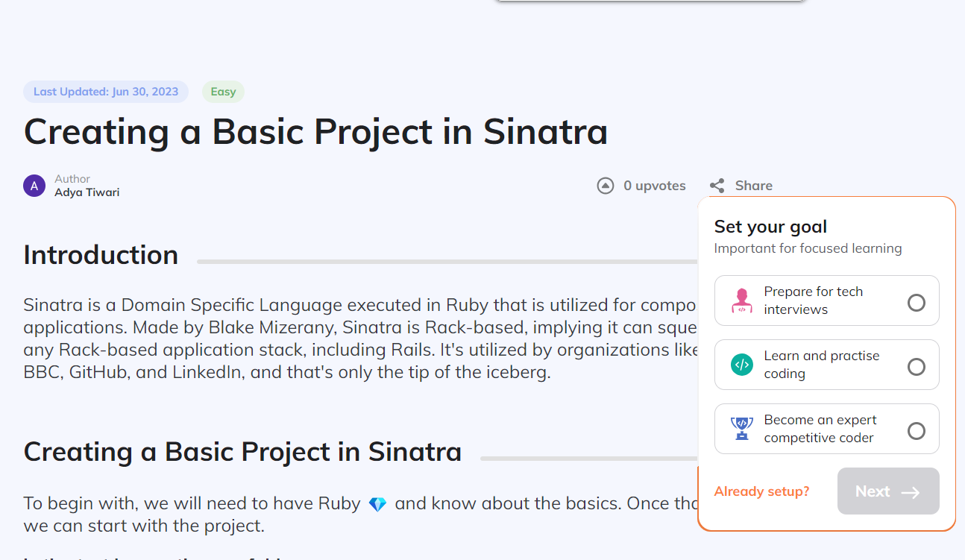Click the 'Last Updated: Jun 30, 2023' badge

click(106, 92)
